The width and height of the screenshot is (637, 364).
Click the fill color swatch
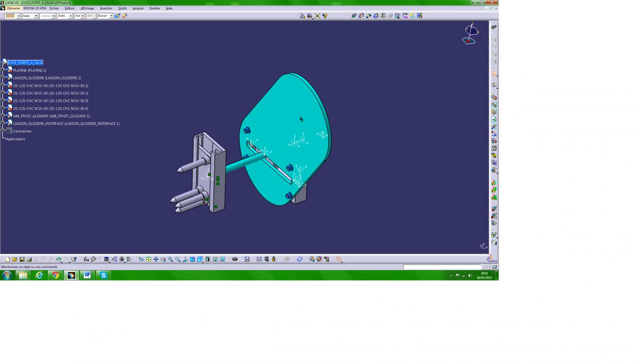(x=10, y=16)
